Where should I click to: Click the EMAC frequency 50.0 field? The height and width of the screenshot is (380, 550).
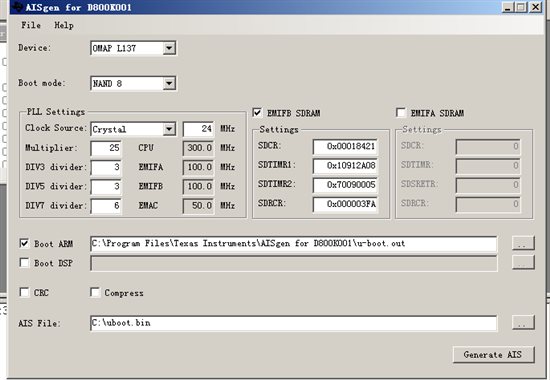point(198,206)
